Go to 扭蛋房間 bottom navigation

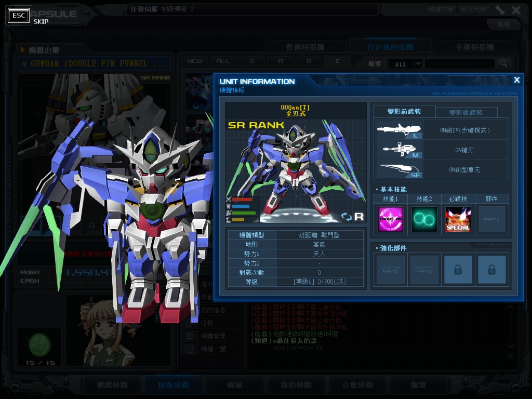point(174,385)
